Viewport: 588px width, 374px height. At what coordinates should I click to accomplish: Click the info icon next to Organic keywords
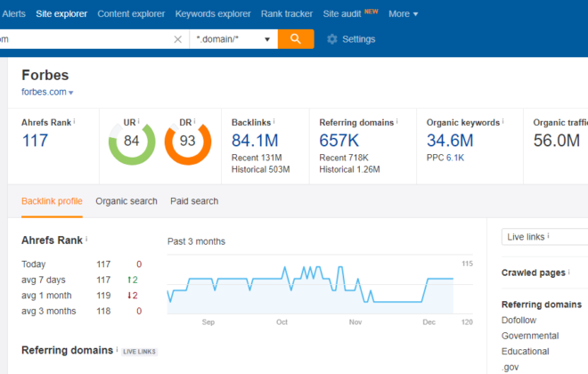coord(502,121)
